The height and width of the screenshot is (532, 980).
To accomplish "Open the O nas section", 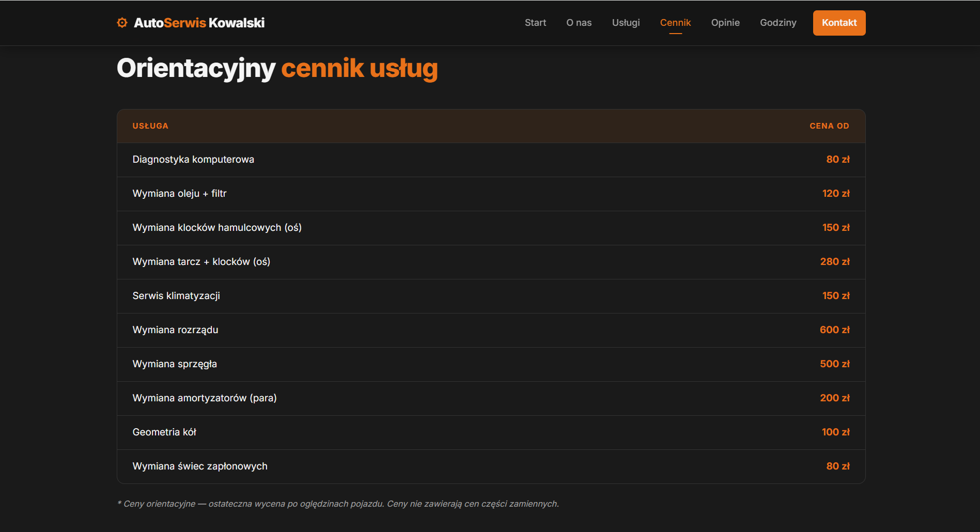I will click(x=579, y=23).
